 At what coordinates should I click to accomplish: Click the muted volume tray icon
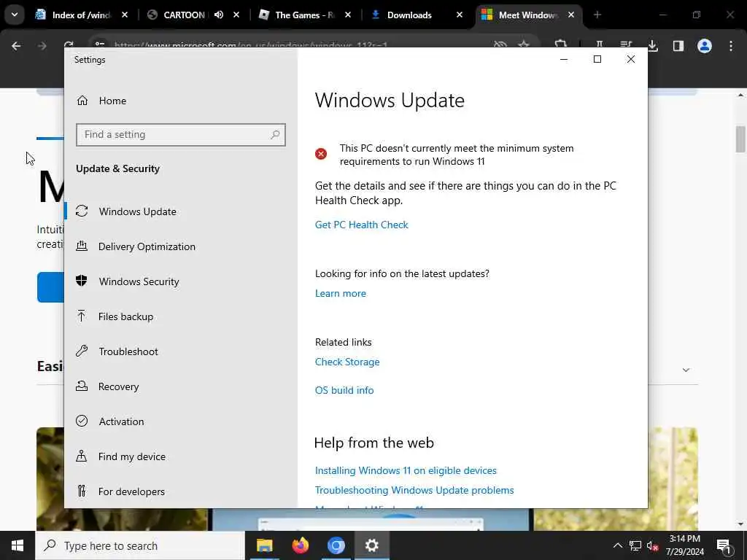652,545
